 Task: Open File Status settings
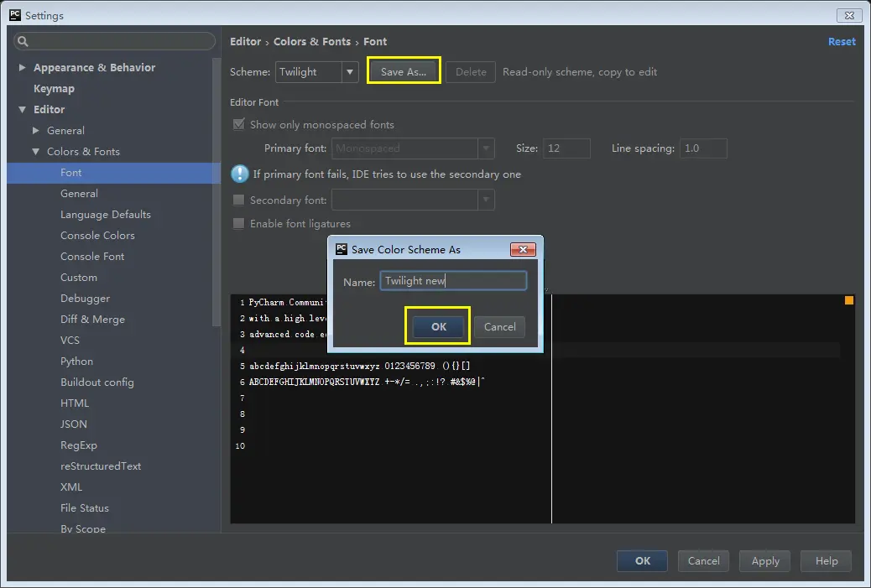[85, 508]
